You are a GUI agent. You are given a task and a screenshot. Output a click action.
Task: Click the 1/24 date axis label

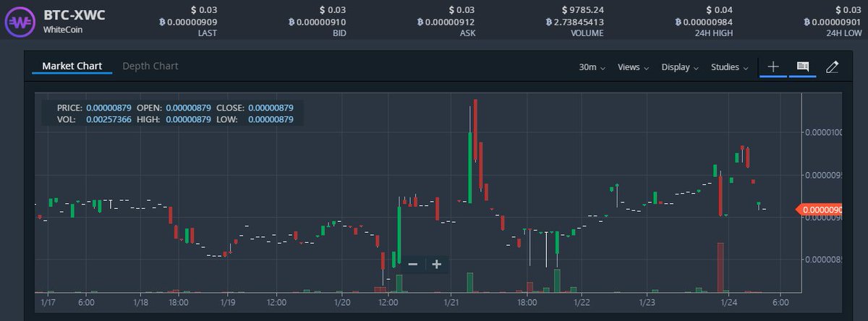[728, 301]
